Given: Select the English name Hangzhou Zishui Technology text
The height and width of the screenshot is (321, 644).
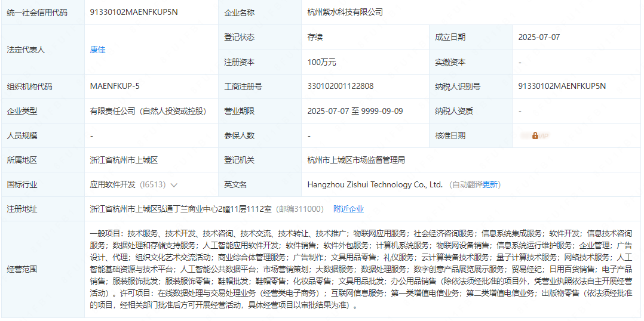Looking at the screenshot, I should [375, 185].
